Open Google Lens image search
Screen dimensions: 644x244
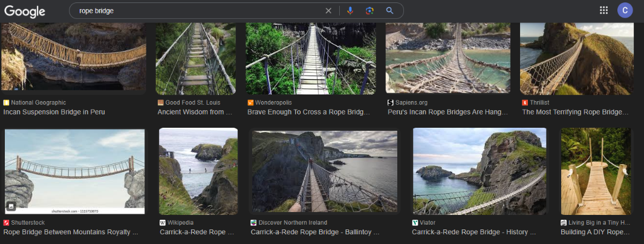point(369,11)
